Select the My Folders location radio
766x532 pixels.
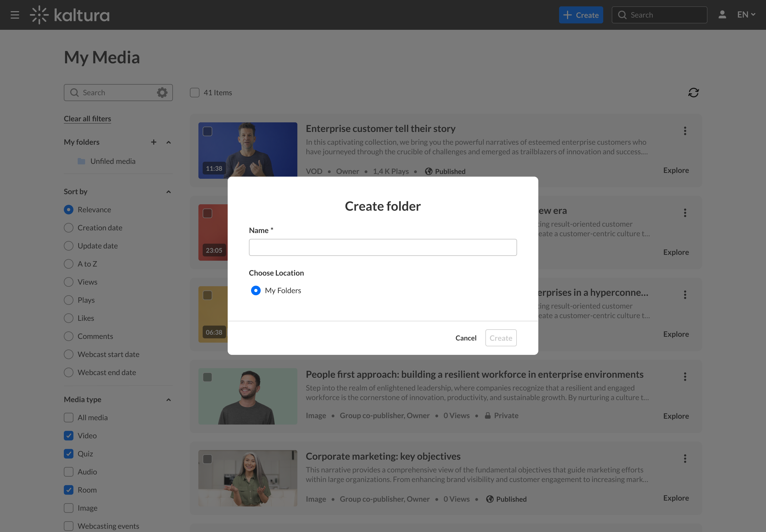click(x=256, y=291)
